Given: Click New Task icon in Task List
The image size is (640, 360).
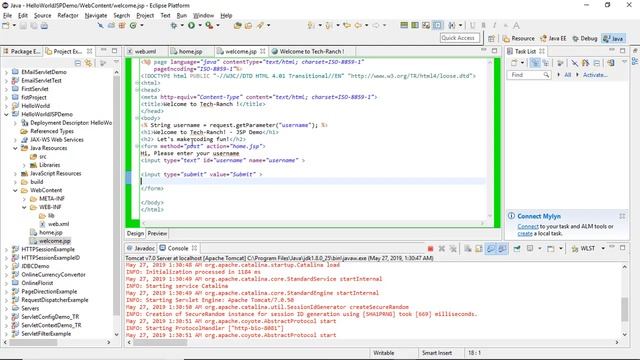Looking at the screenshot, I should pos(514,63).
